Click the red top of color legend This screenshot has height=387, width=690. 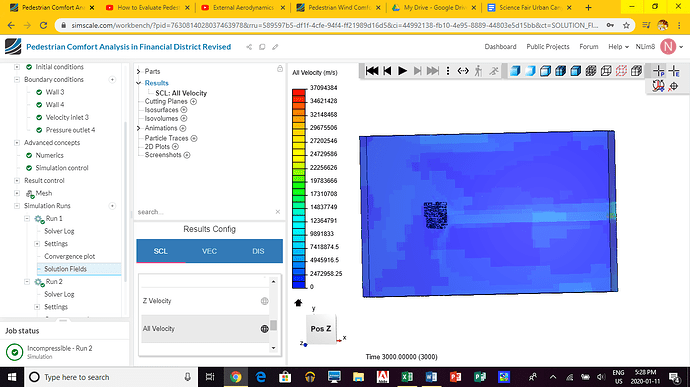[299, 92]
